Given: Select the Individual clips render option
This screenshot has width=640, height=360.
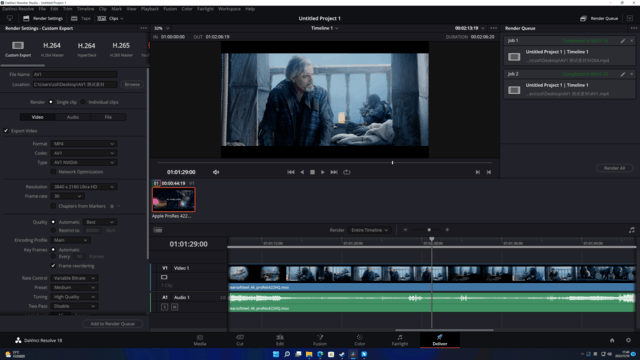Looking at the screenshot, I should coord(83,102).
